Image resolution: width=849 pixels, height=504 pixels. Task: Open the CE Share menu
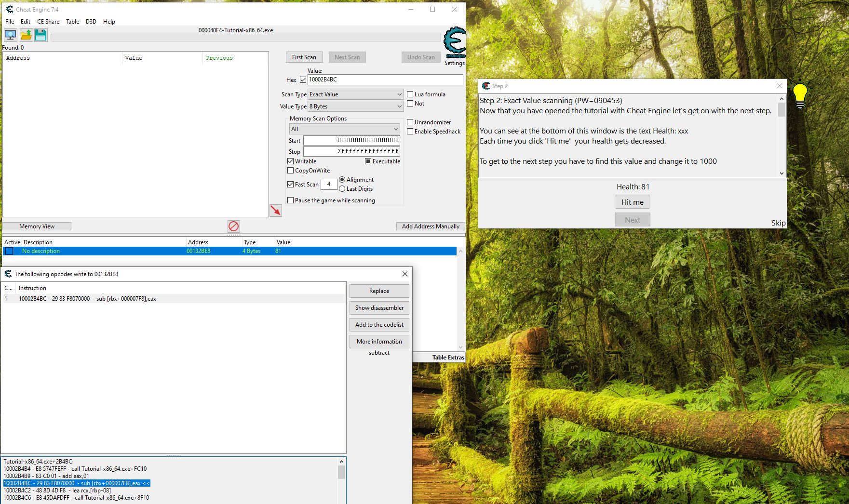click(48, 22)
